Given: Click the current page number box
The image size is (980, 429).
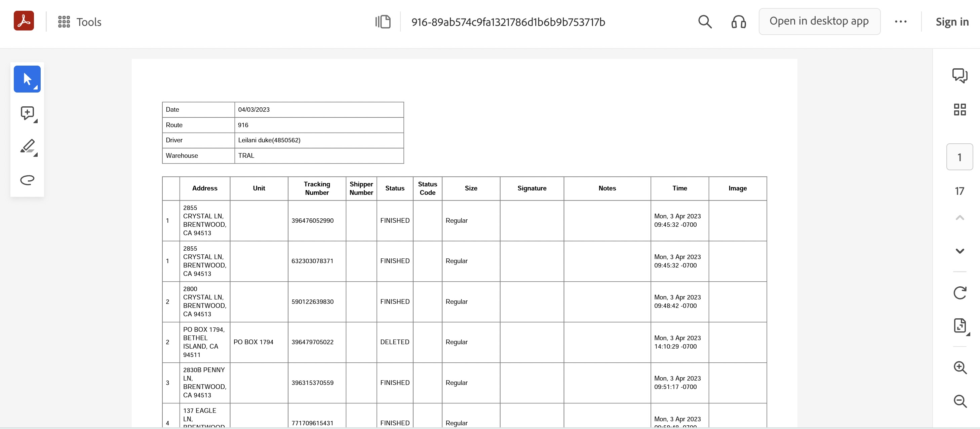Looking at the screenshot, I should 959,157.
